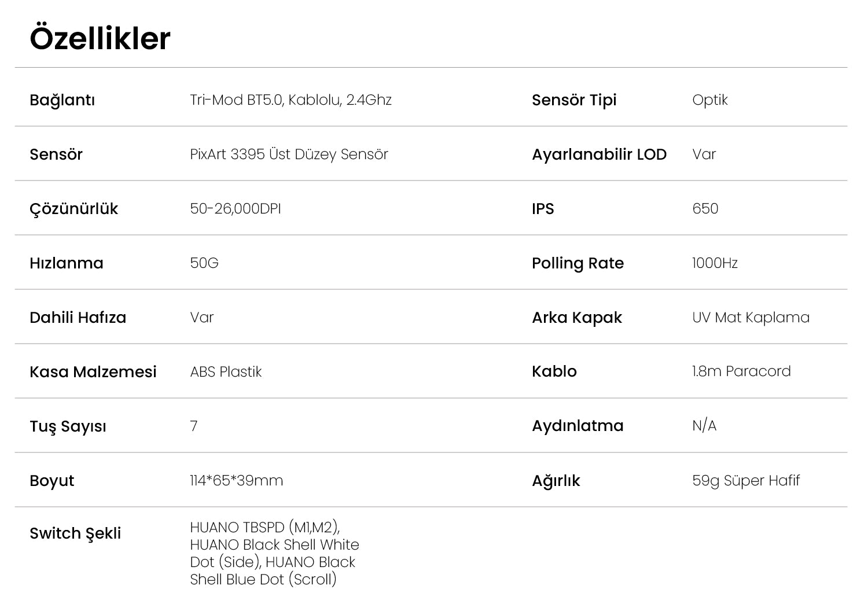Click the IPS value 650
Viewport: 868px width, 604px height.
tap(705, 209)
